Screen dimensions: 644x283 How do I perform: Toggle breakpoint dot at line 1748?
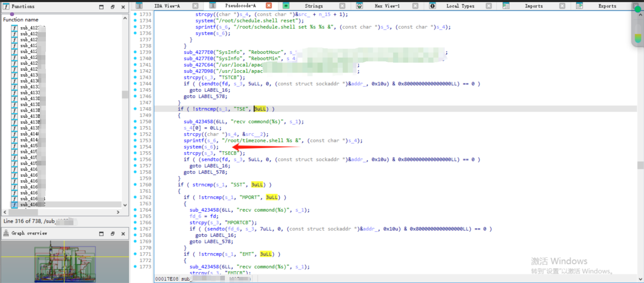point(135,109)
